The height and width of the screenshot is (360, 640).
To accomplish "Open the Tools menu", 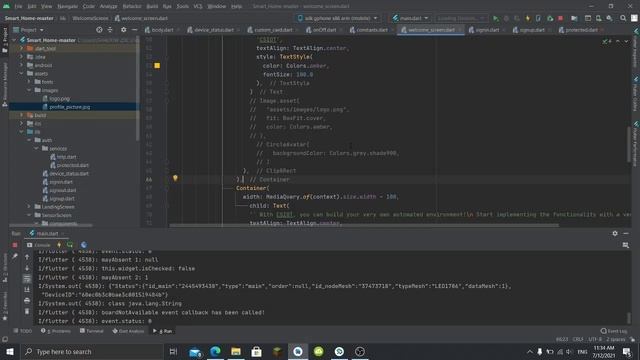I will (182, 6).
